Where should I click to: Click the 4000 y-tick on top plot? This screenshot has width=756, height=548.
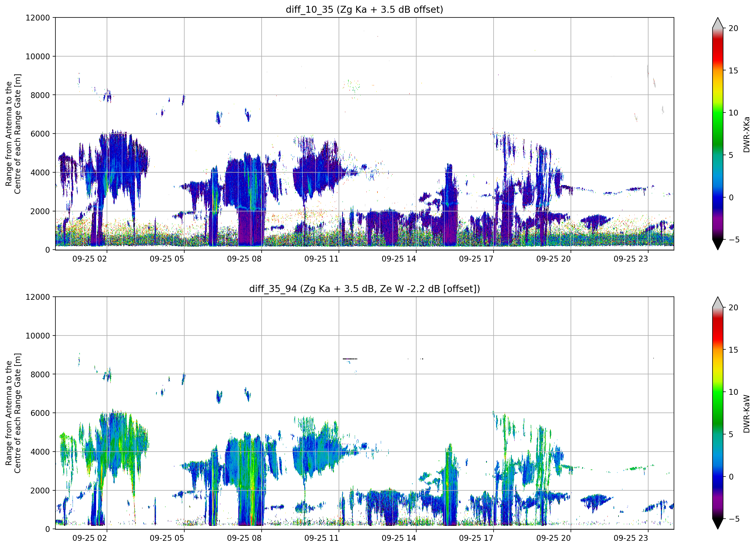40,173
